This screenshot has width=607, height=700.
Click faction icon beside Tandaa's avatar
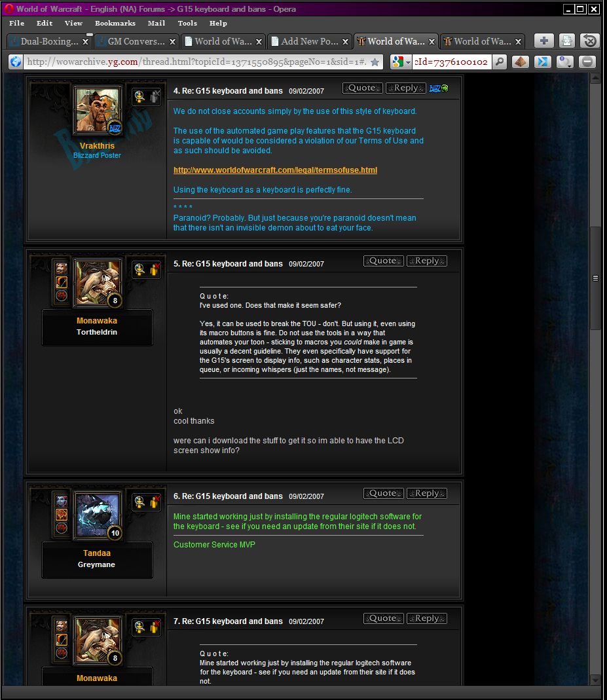(x=62, y=528)
